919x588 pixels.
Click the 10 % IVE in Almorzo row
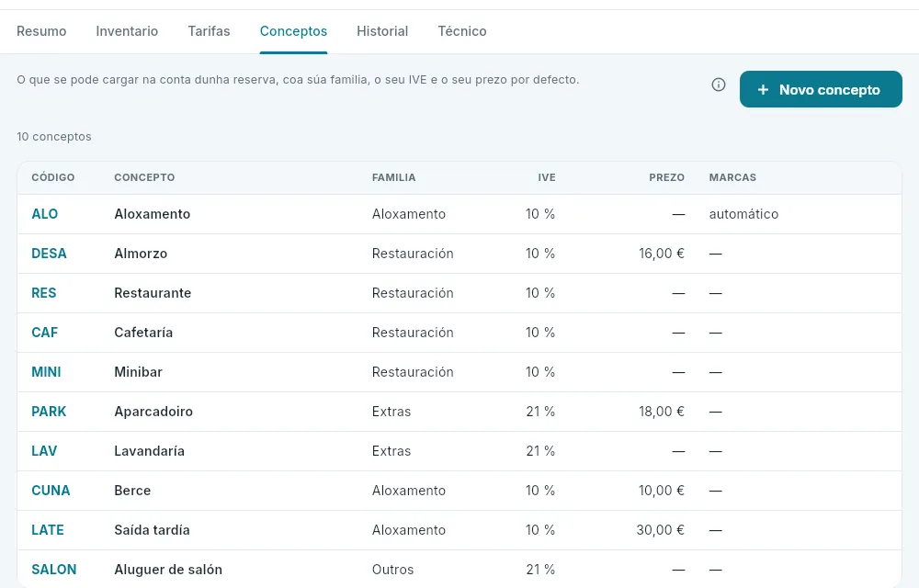point(540,254)
